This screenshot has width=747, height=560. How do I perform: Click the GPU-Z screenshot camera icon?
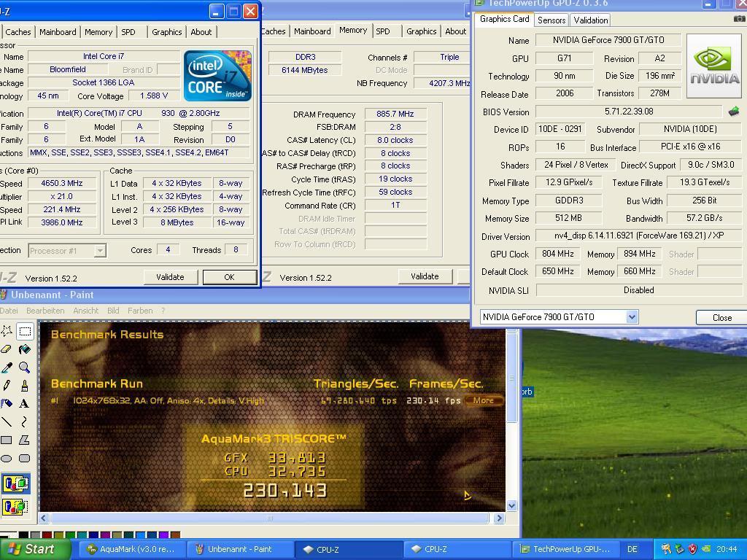click(x=739, y=19)
